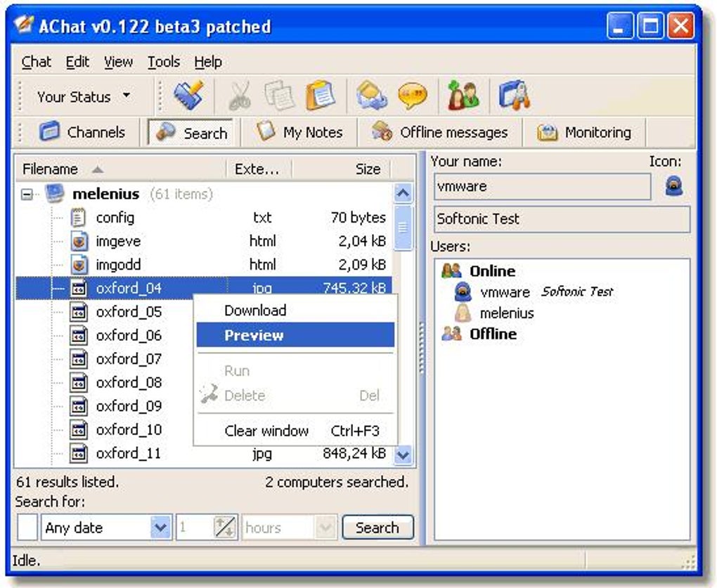Click the oxford_11 image file icon
717x588 pixels.
[79, 453]
